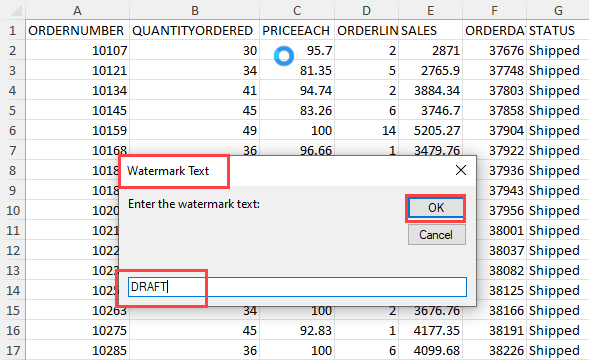Select row 12 header
The height and width of the screenshot is (360, 589).
(x=13, y=250)
